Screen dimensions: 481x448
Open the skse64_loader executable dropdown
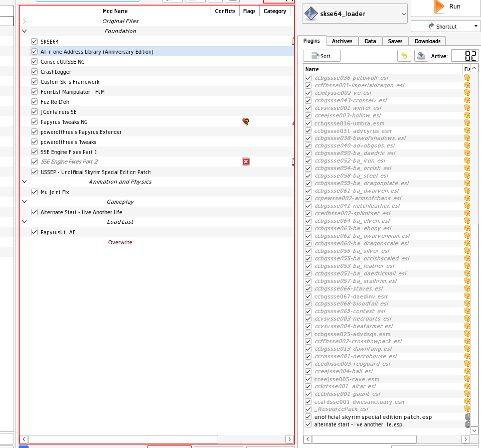[404, 14]
